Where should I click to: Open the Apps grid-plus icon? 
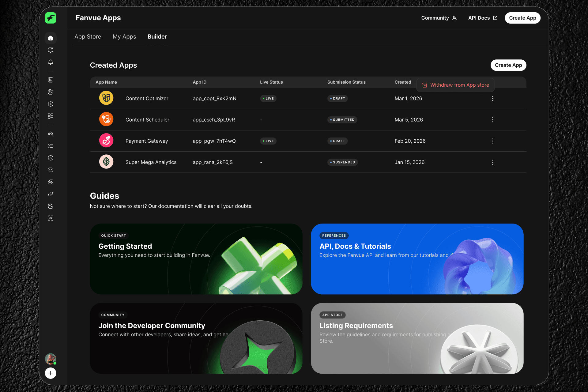pos(51,116)
